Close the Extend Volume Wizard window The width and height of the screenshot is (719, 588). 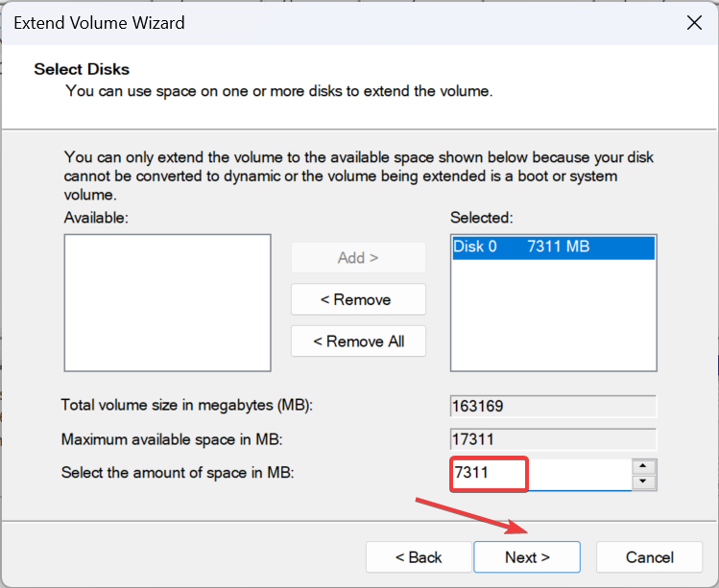(x=693, y=22)
